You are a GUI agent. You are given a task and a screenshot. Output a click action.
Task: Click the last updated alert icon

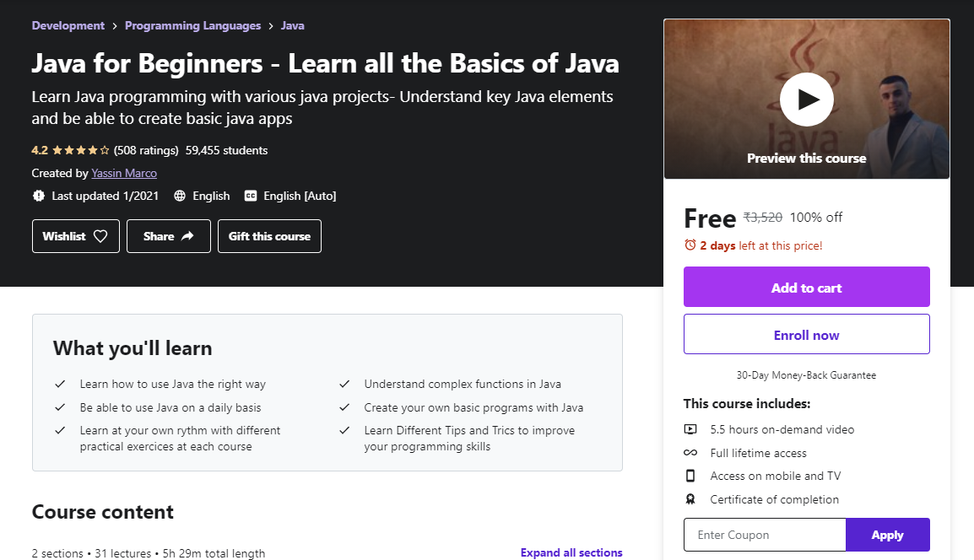pos(39,196)
